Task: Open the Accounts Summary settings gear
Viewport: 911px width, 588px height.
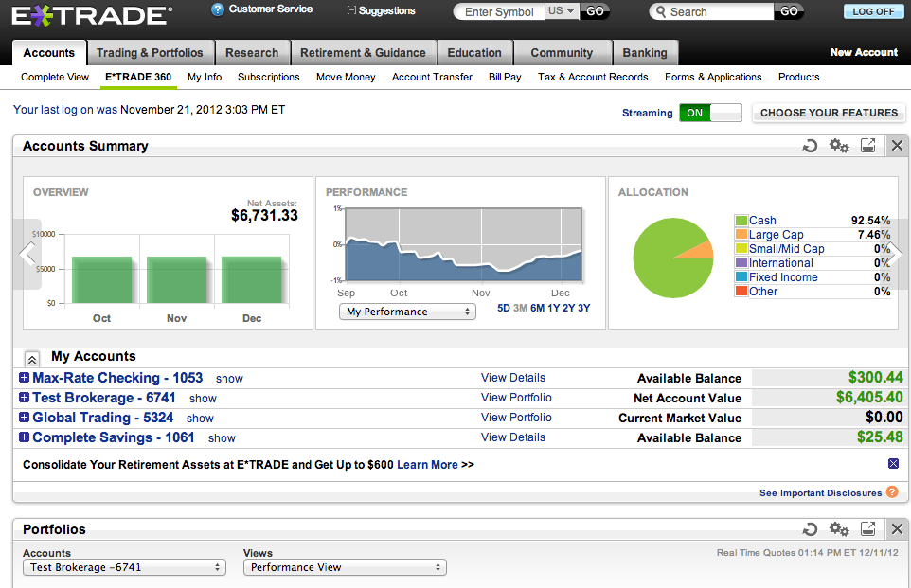Action: tap(838, 146)
